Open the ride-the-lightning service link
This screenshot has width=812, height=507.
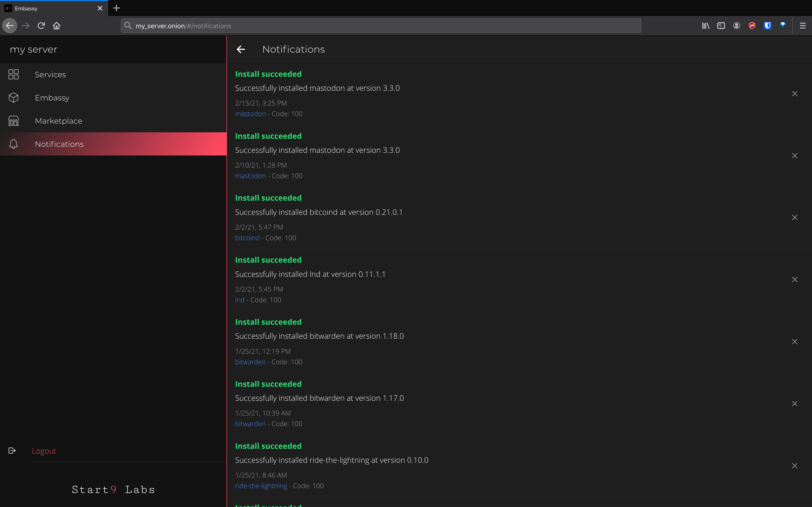(x=261, y=486)
